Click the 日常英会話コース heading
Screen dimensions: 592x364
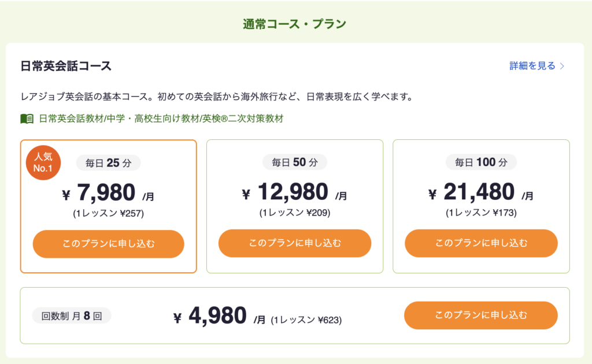click(x=66, y=66)
